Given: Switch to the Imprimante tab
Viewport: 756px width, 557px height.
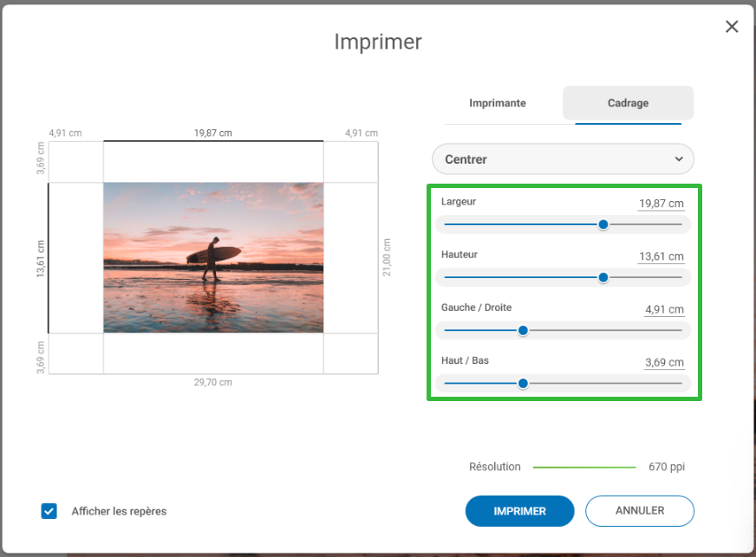Looking at the screenshot, I should [497, 103].
